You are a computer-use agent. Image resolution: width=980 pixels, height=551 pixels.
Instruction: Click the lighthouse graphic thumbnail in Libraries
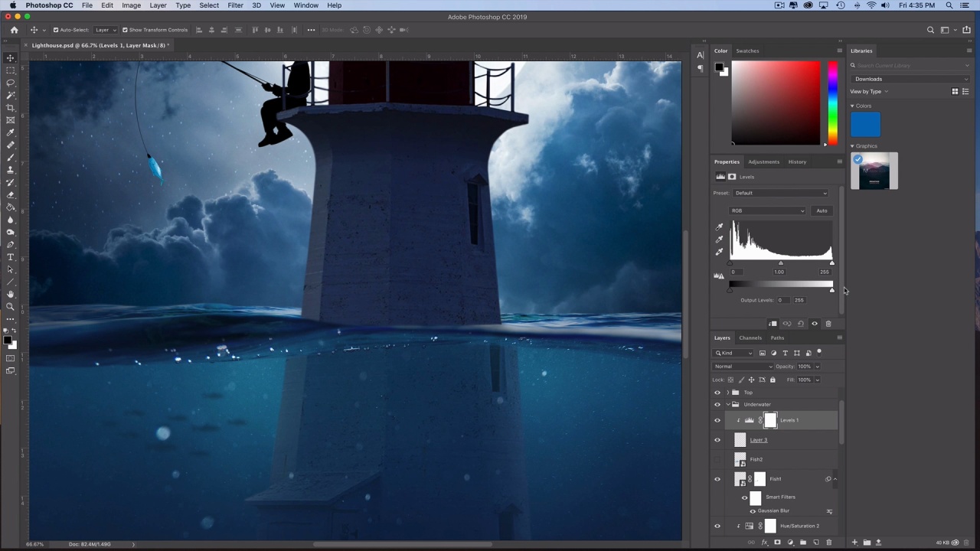point(874,171)
